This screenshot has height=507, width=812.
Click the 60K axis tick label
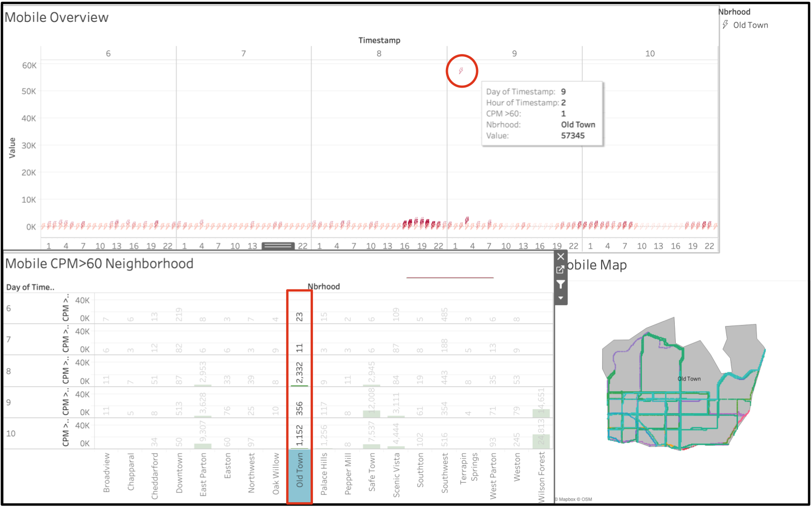click(29, 66)
